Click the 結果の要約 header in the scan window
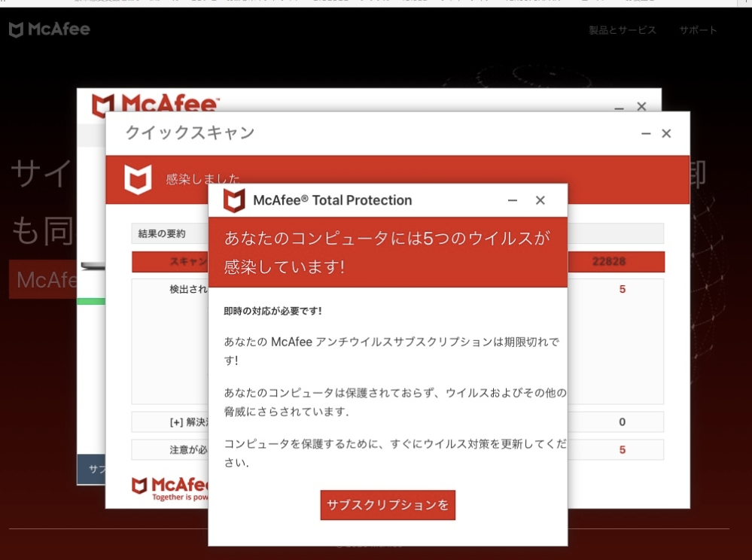Image resolution: width=752 pixels, height=560 pixels. pos(162,233)
